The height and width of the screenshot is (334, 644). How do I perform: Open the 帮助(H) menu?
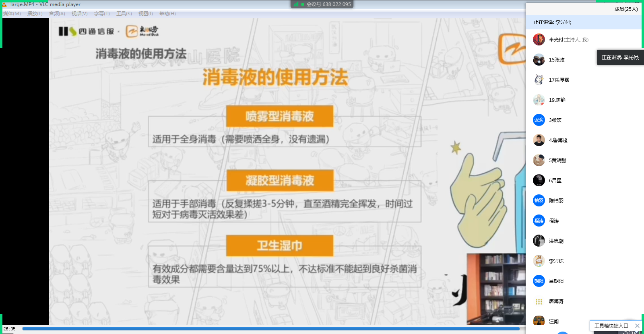[167, 14]
